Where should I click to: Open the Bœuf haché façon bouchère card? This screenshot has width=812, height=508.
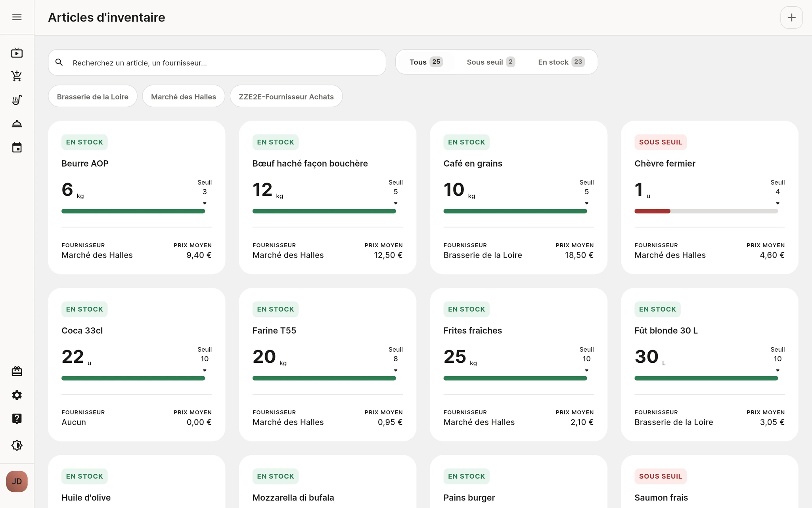pyautogui.click(x=327, y=197)
